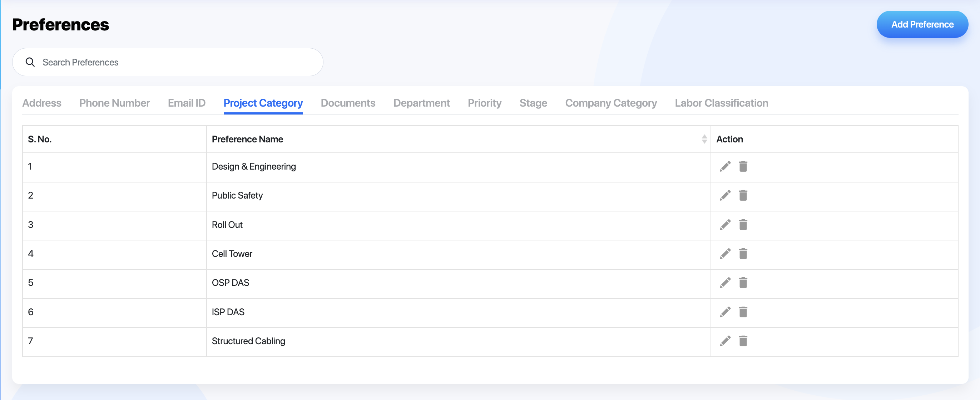
Task: Edit the Roll Out preference
Action: pos(725,225)
